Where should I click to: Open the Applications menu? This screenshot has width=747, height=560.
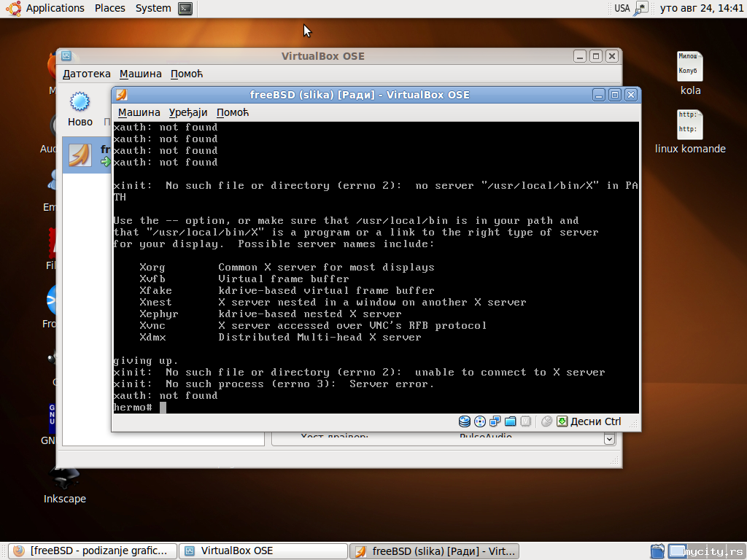tap(55, 8)
